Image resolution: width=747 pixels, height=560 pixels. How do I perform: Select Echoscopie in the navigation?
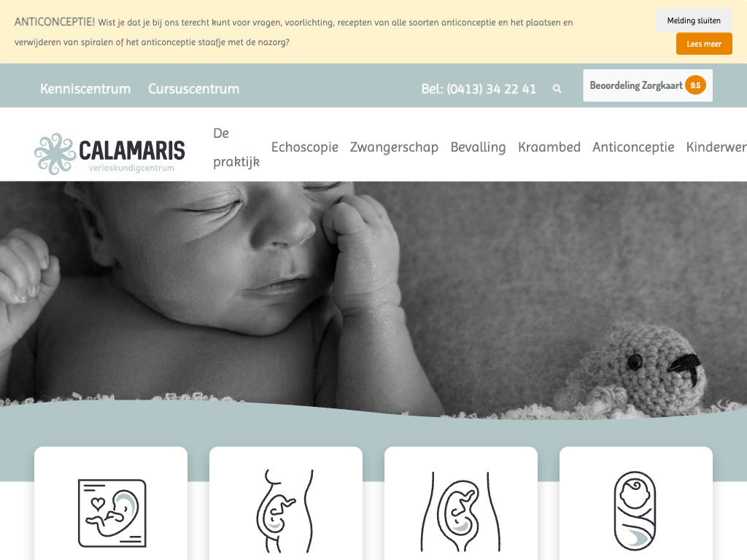coord(305,147)
